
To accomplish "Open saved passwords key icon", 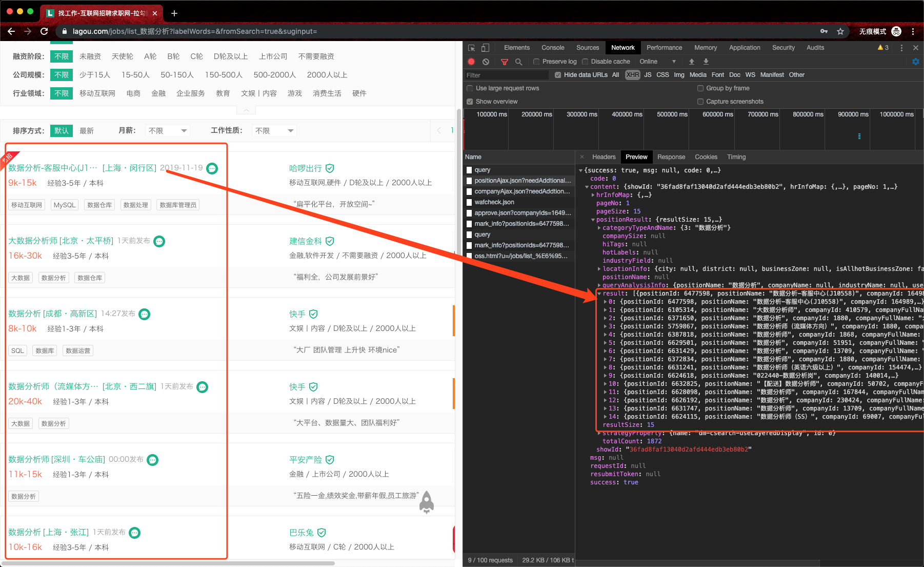I will [824, 31].
